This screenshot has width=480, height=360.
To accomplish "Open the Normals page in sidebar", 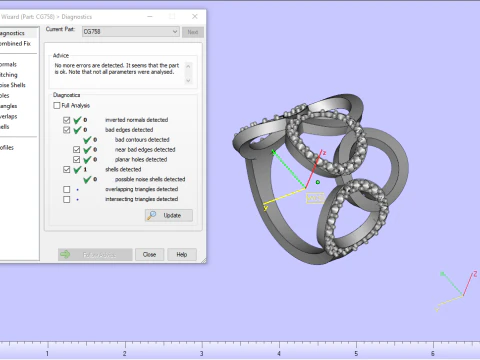I will (x=8, y=64).
